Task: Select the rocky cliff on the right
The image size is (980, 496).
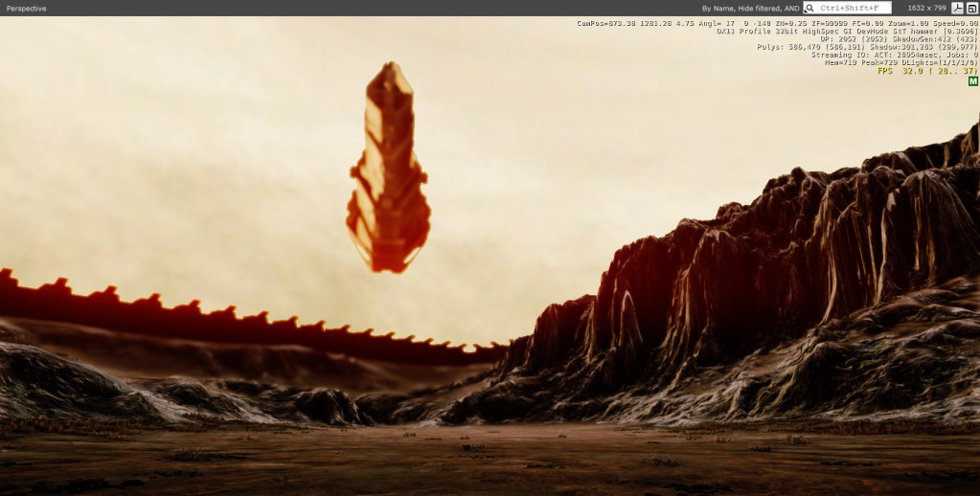Action: click(766, 278)
